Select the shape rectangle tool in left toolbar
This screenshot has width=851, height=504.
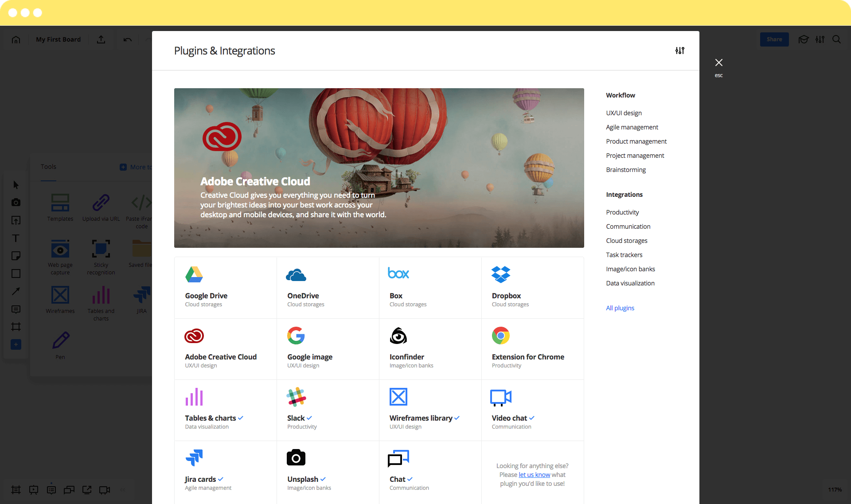point(16,273)
